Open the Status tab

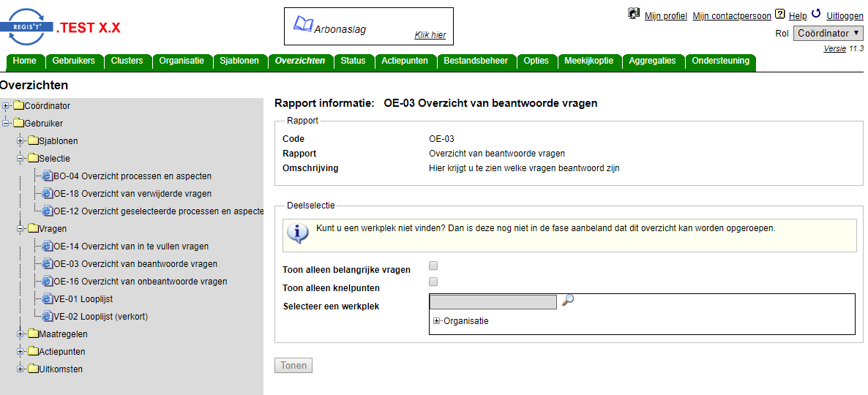(353, 61)
